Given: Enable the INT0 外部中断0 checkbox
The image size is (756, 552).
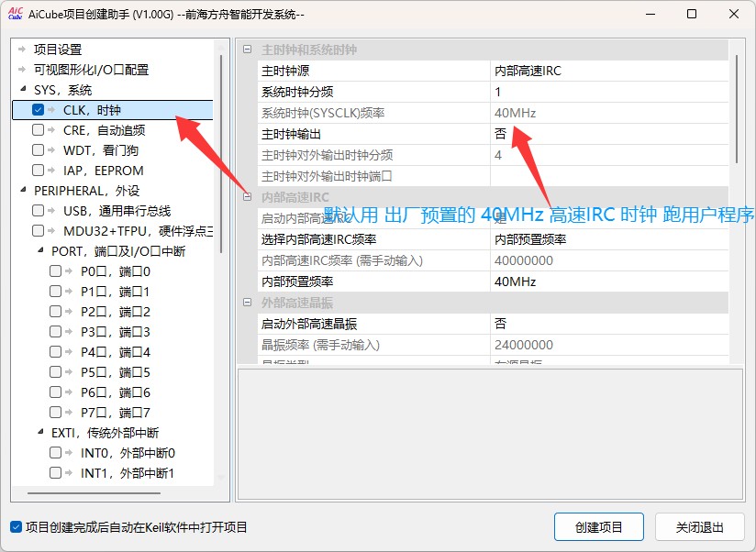Looking at the screenshot, I should (x=55, y=453).
